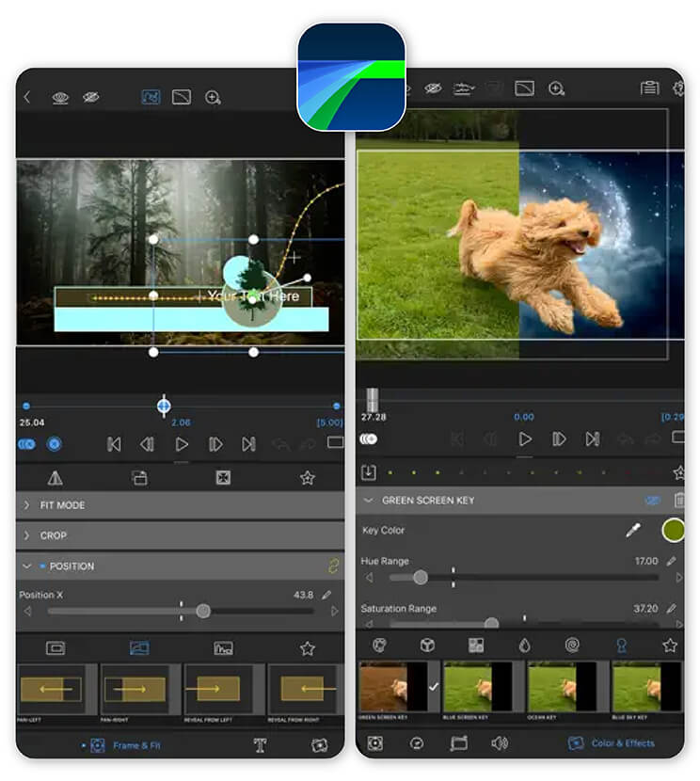Screen dimensions: 700x781
Task: Click the olive green Key Color swatch
Action: click(673, 531)
